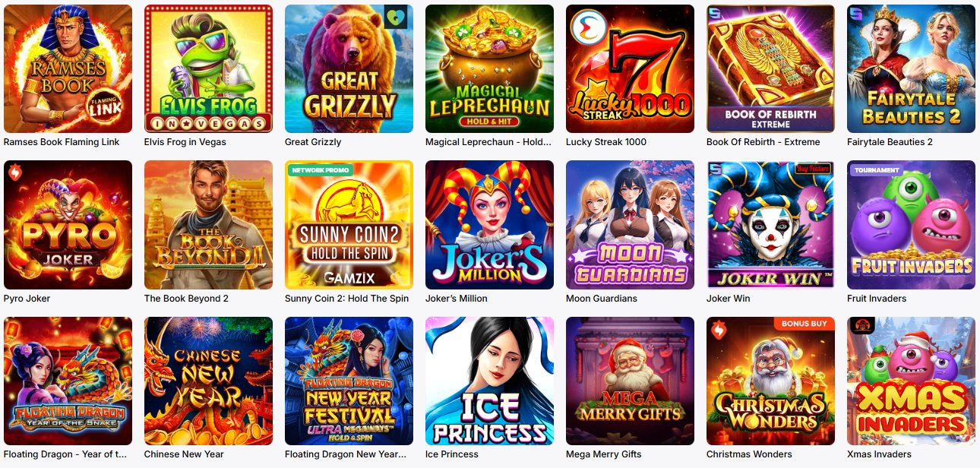This screenshot has width=980, height=468.
Task: Select the Chinese New Year game tile
Action: pos(208,381)
